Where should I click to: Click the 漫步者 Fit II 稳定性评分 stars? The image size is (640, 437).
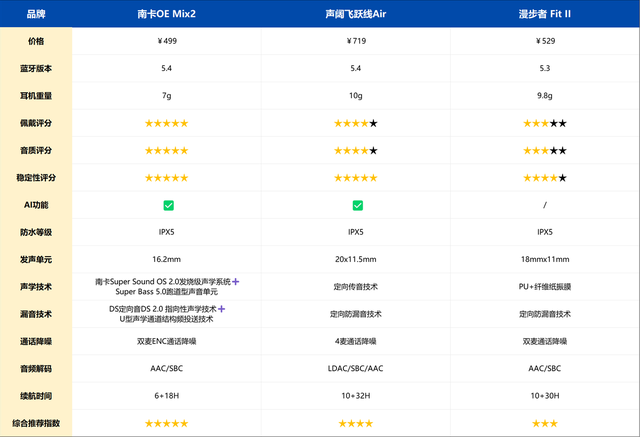[545, 178]
